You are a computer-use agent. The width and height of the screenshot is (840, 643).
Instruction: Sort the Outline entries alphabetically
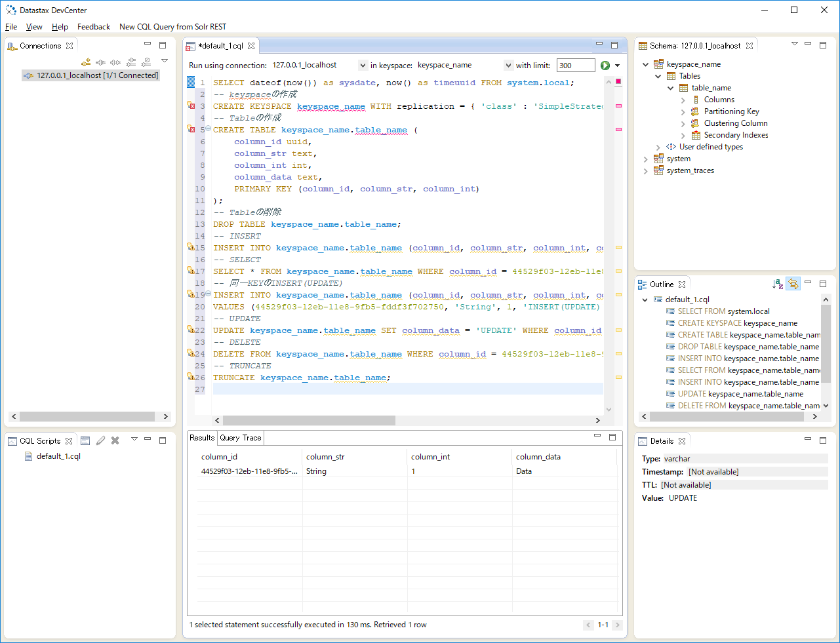click(778, 284)
